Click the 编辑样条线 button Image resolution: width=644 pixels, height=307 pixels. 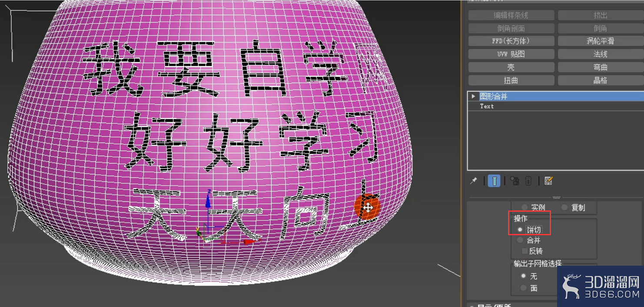tap(511, 15)
